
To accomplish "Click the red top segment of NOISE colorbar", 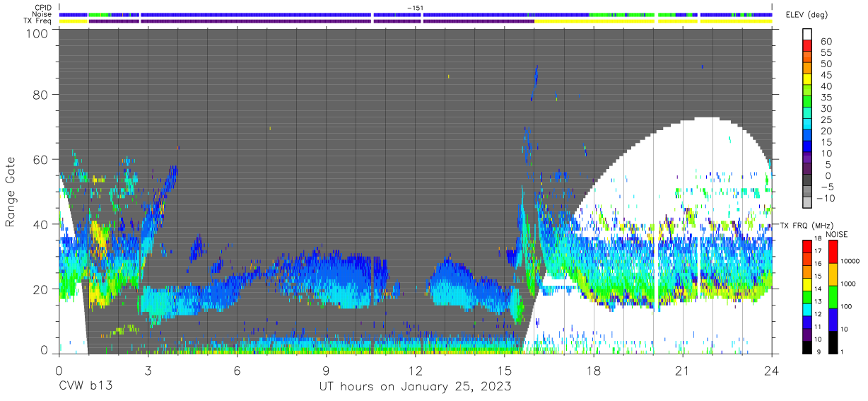I will [x=832, y=251].
